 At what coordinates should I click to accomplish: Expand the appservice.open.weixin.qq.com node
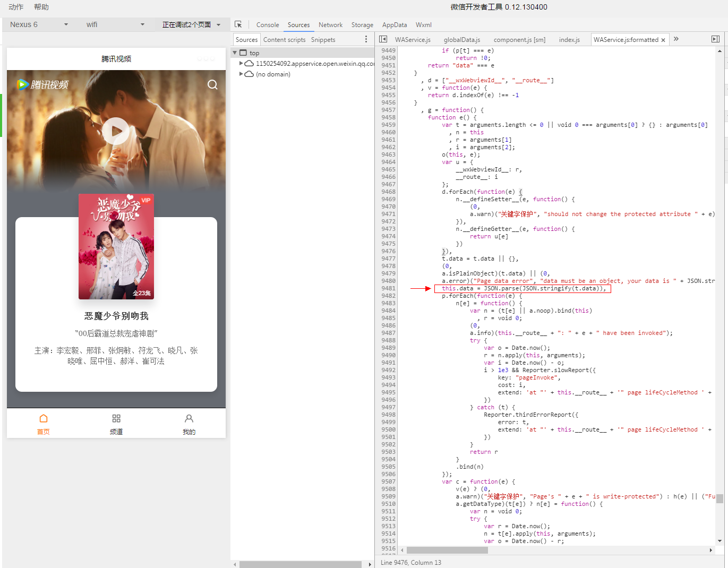[x=242, y=64]
